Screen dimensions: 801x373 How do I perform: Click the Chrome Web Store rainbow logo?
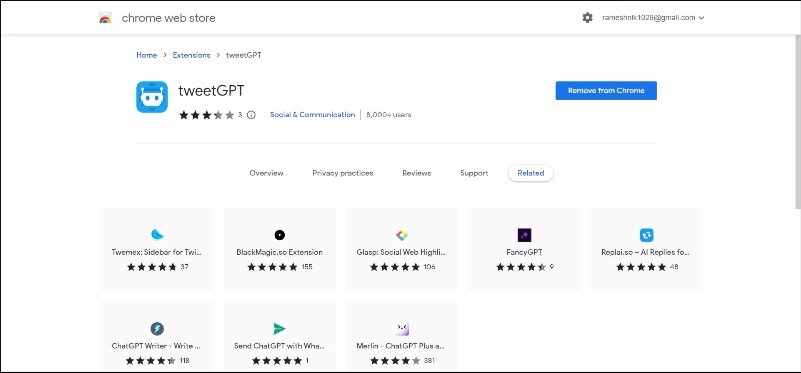pyautogui.click(x=105, y=18)
